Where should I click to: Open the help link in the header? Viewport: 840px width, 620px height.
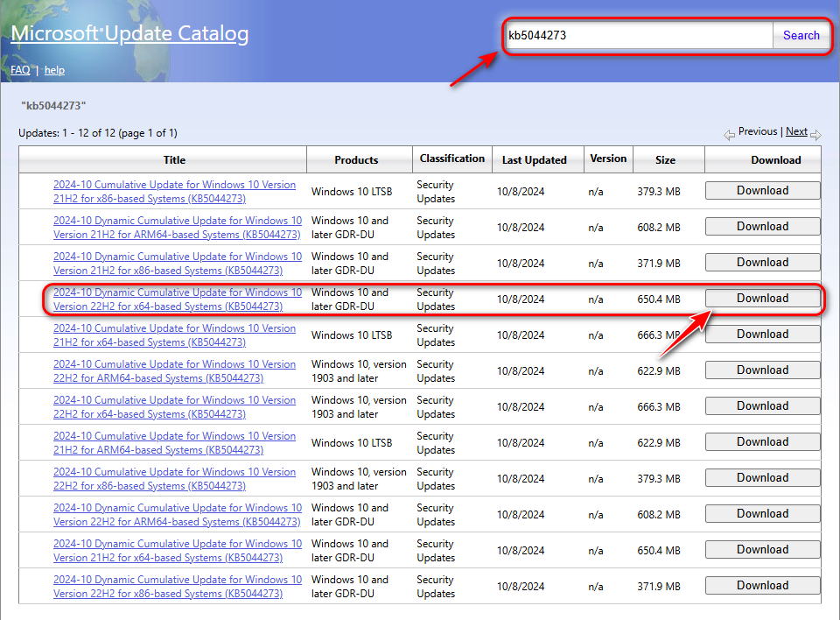[54, 70]
